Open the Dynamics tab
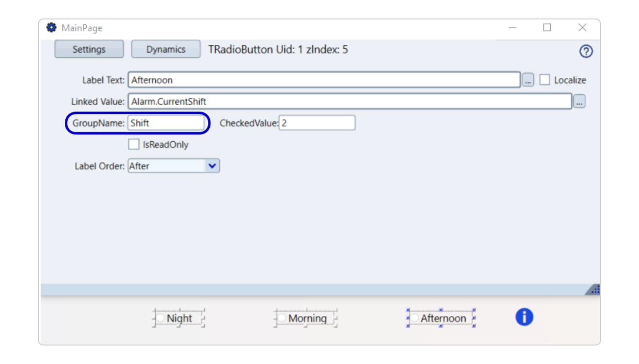The image size is (639, 364). point(166,49)
